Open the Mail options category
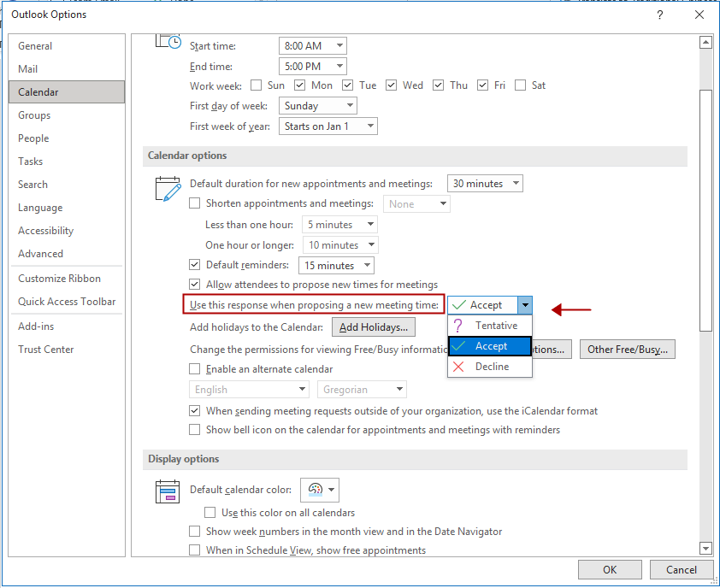 (28, 69)
